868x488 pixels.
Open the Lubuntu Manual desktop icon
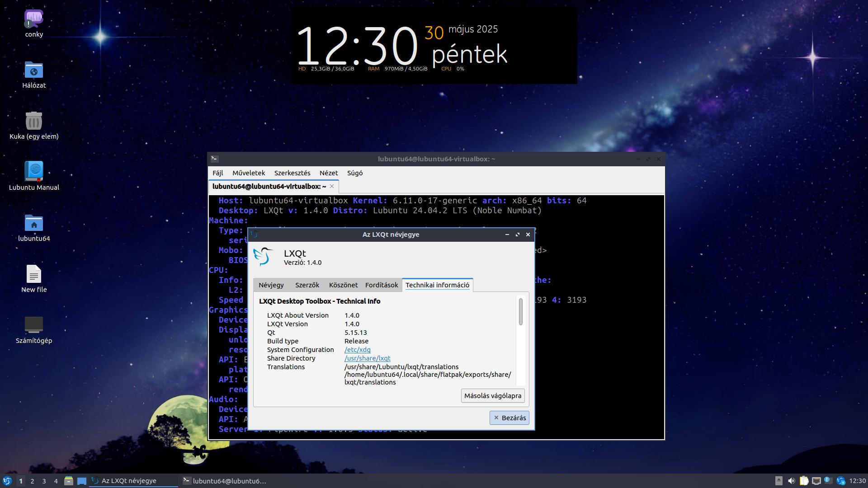(x=34, y=172)
